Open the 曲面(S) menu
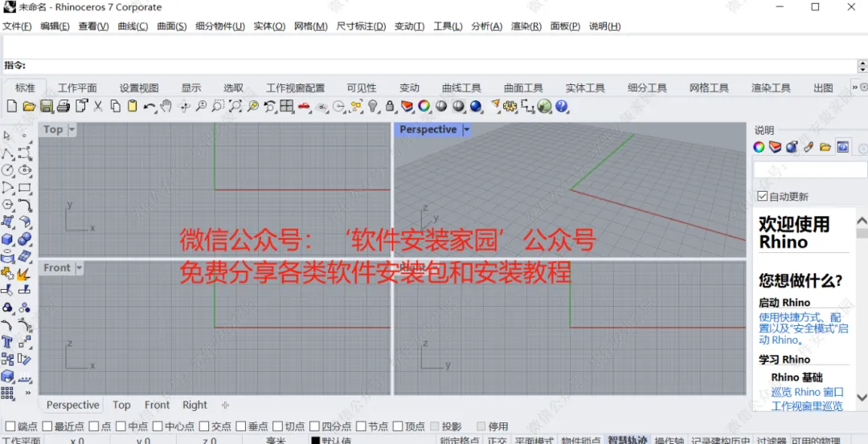 pos(172,26)
